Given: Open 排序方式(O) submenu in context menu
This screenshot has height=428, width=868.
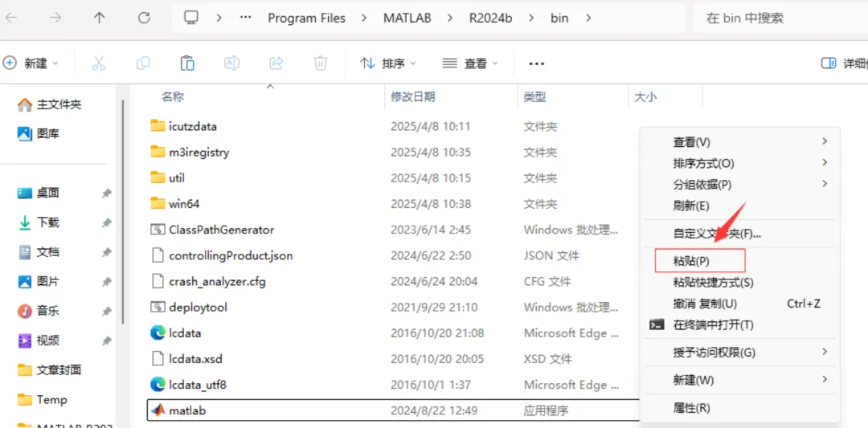Looking at the screenshot, I should pyautogui.click(x=739, y=163).
